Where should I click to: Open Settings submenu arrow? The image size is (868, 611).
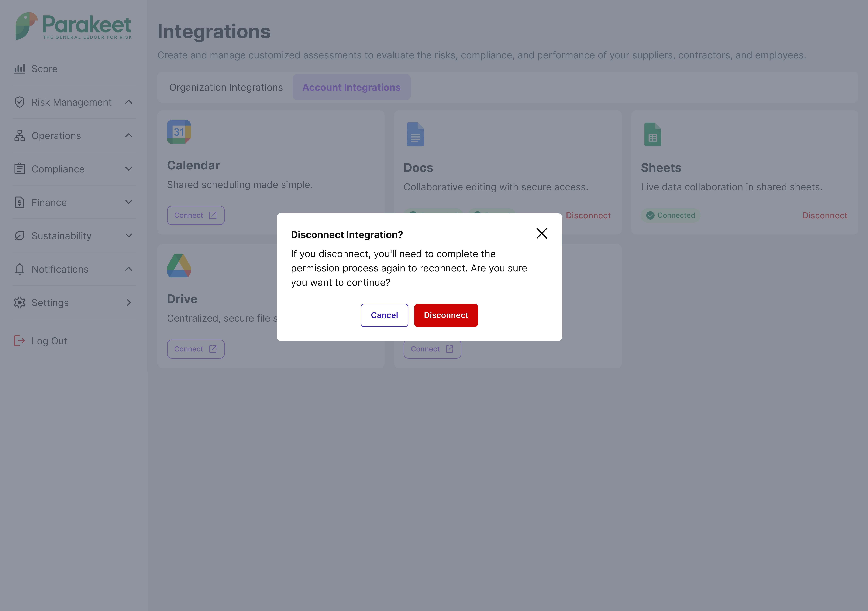click(x=128, y=303)
